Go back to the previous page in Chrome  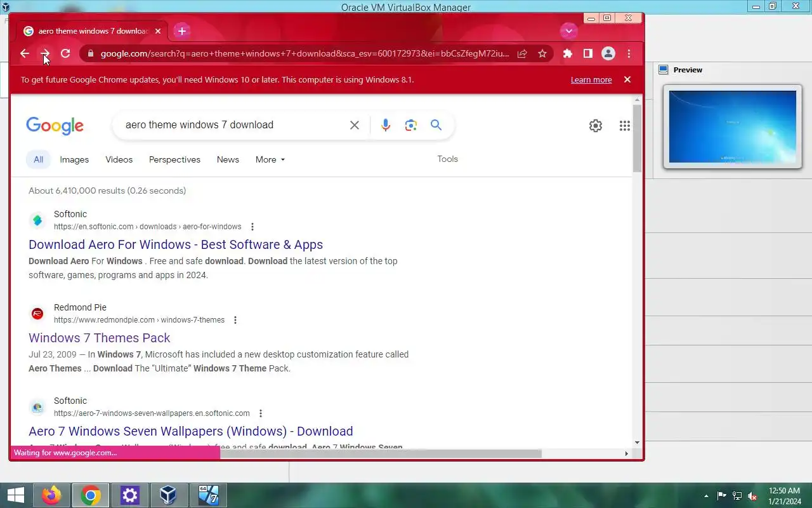coord(25,54)
